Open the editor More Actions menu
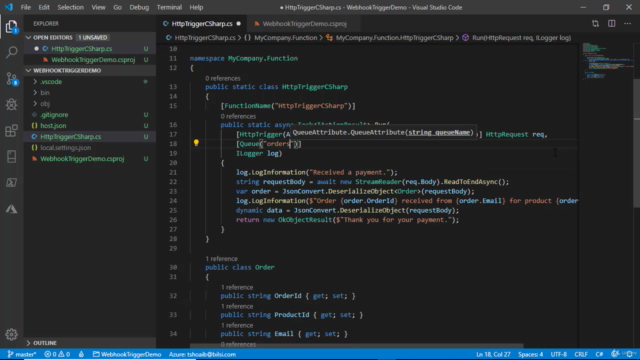Image resolution: width=640 pixels, height=360 pixels. pos(627,24)
